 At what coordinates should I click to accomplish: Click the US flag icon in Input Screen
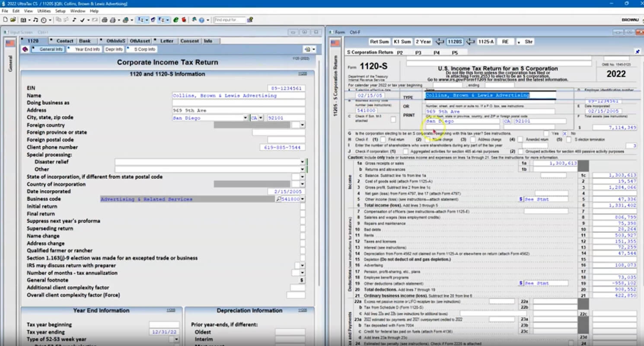[10, 43]
